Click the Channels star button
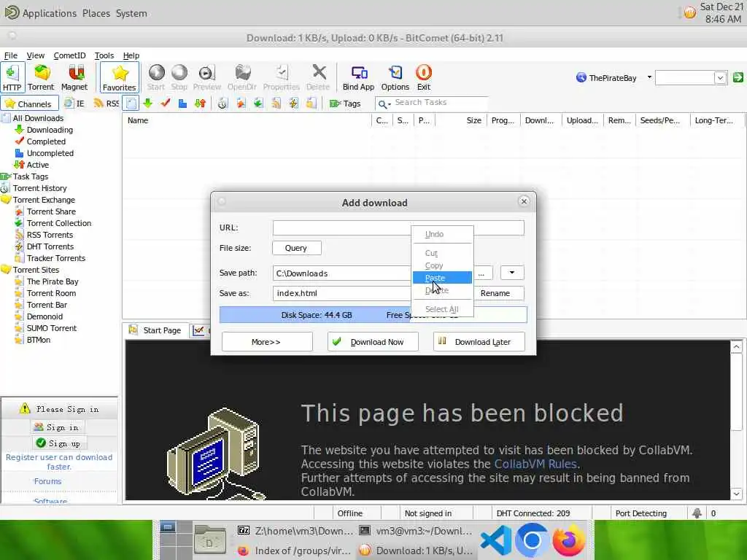 (29, 104)
